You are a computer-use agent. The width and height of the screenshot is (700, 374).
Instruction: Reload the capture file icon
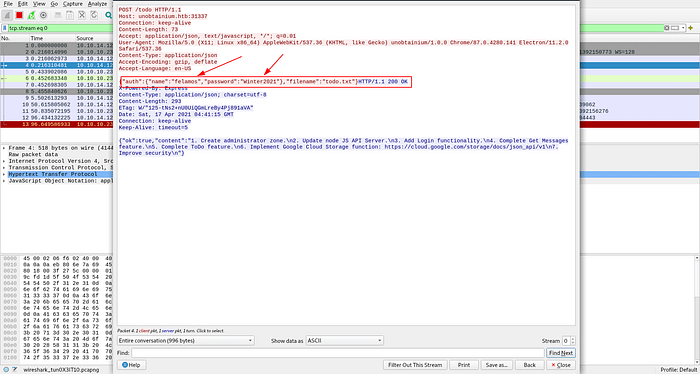tap(94, 15)
